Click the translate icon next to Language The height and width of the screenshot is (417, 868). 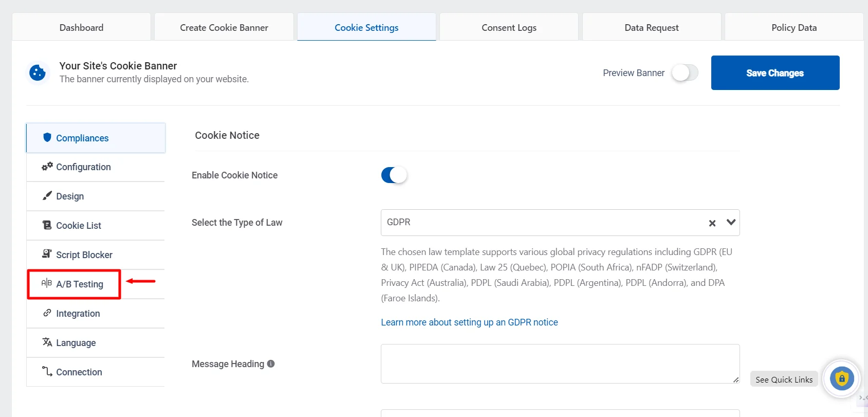click(47, 342)
